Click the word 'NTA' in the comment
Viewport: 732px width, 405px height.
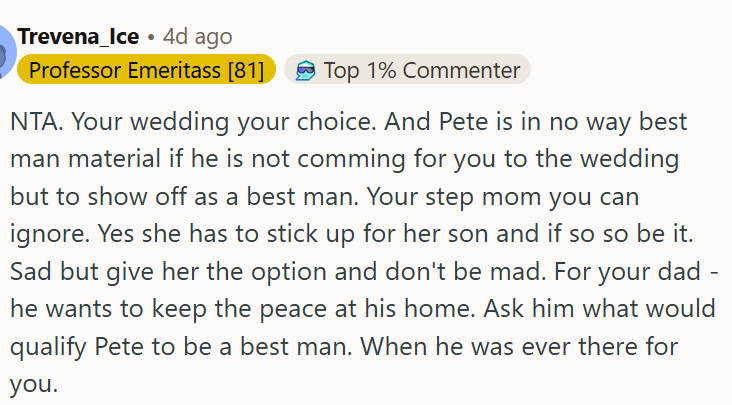pos(35,122)
